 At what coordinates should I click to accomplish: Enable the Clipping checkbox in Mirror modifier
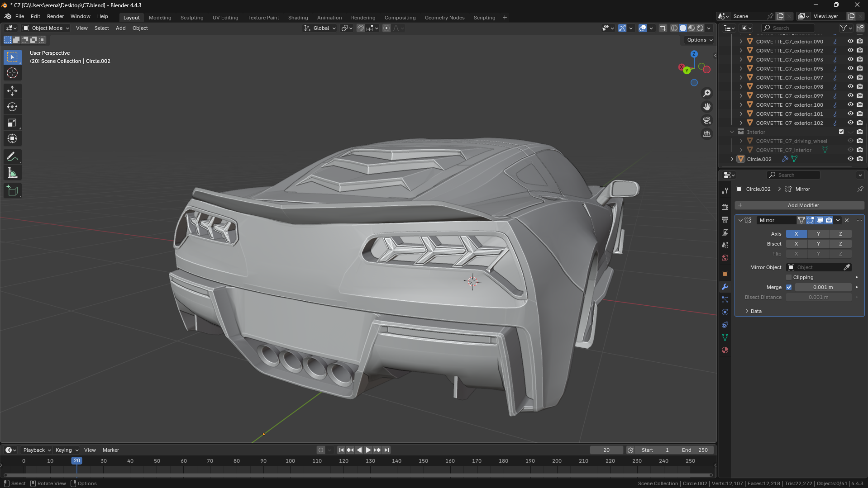point(789,277)
